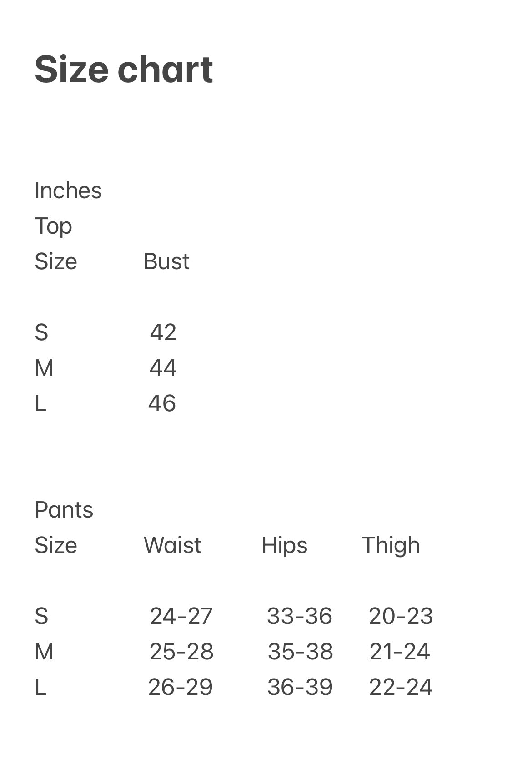This screenshot has height=764, width=532.
Task: Click thigh range 20-23
Action: pyautogui.click(x=401, y=616)
